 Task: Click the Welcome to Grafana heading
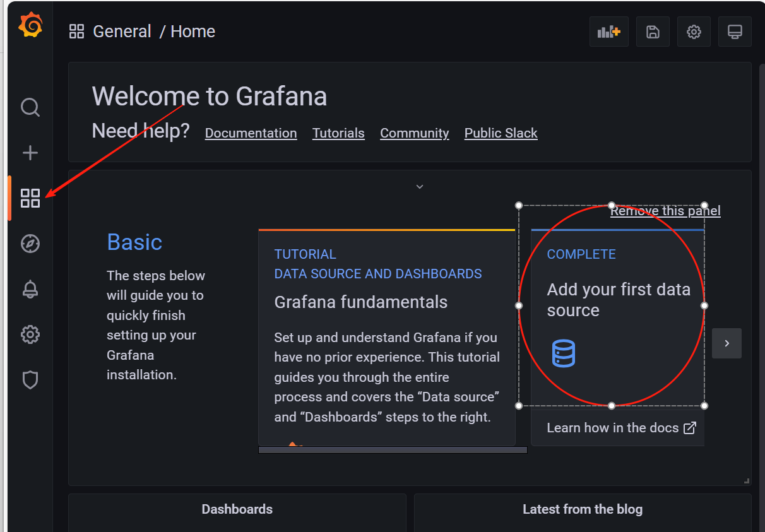click(x=210, y=97)
